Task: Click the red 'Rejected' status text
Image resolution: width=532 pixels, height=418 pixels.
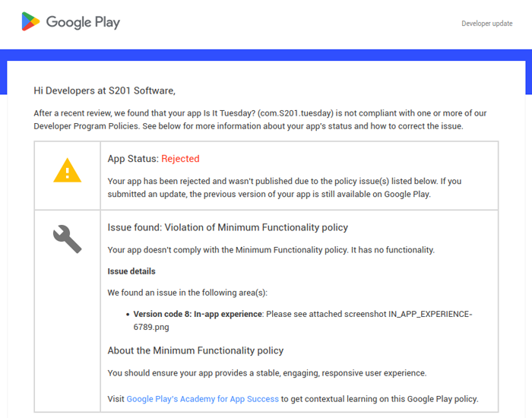Action: tap(180, 159)
